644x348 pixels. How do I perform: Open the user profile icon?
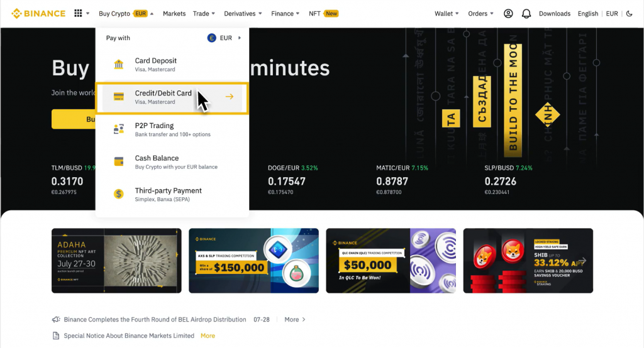(508, 13)
